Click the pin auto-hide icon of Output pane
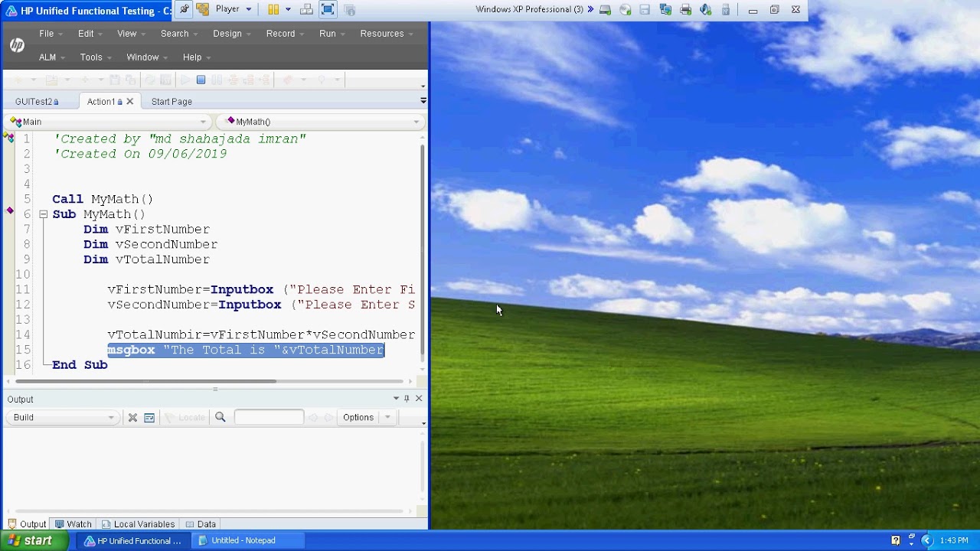Viewport: 980px width, 551px height. tap(407, 399)
